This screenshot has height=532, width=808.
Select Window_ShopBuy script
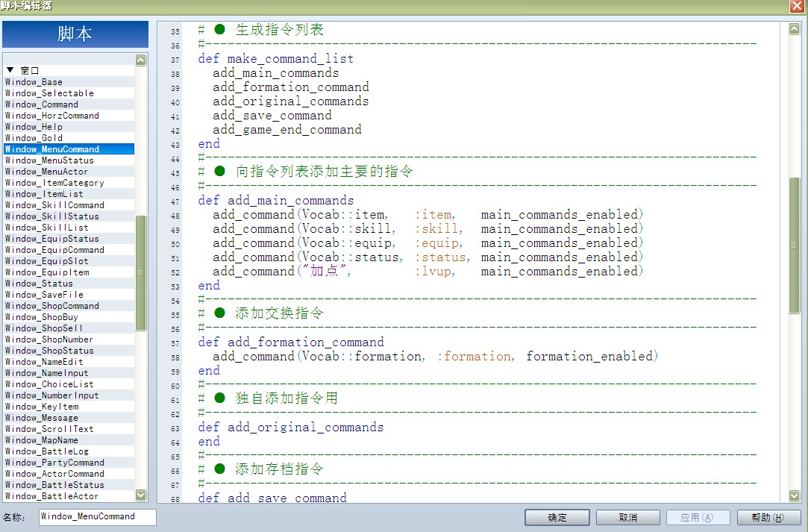[x=69, y=318]
